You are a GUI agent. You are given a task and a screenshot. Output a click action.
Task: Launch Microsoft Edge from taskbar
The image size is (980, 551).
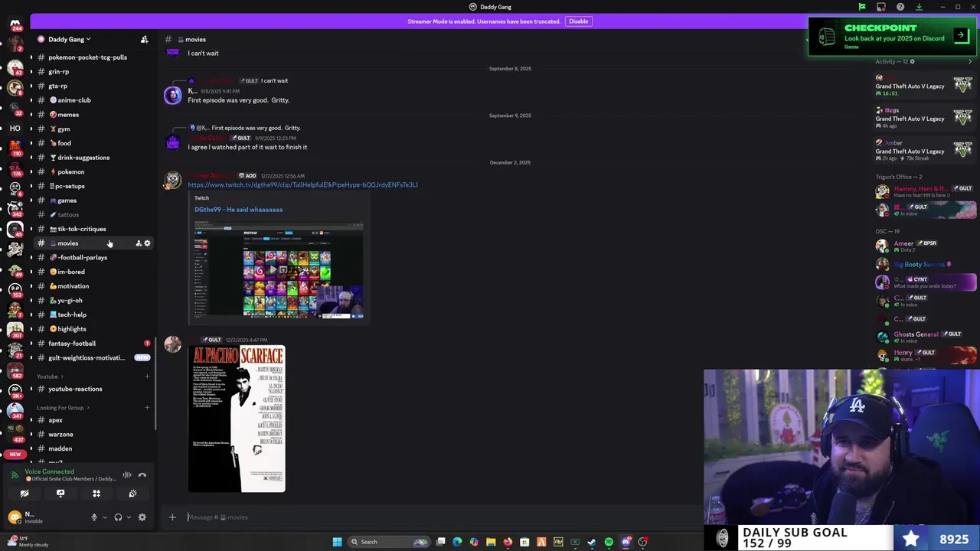pyautogui.click(x=457, y=542)
